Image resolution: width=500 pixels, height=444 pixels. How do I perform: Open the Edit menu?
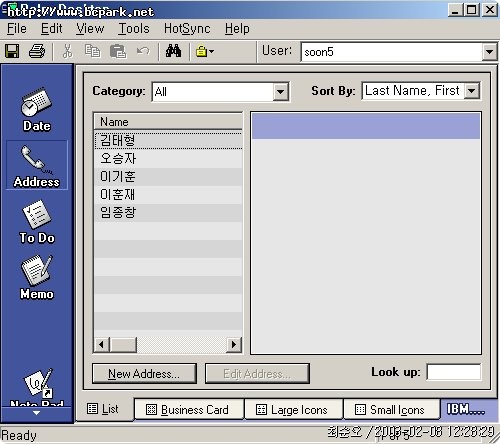click(x=52, y=29)
